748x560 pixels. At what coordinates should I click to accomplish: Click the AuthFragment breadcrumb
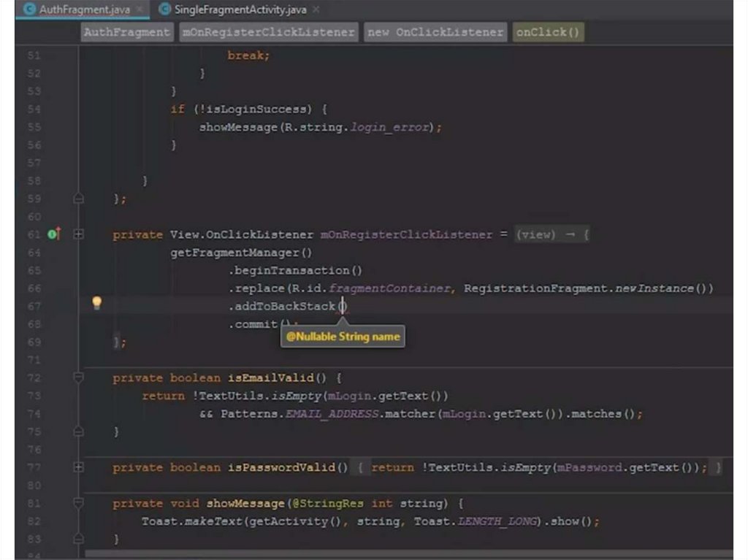point(126,32)
